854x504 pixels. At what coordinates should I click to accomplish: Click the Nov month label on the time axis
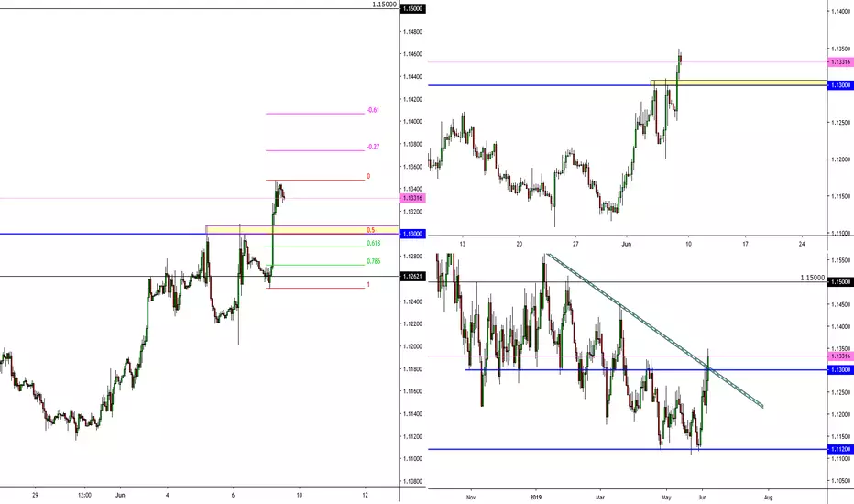click(471, 498)
